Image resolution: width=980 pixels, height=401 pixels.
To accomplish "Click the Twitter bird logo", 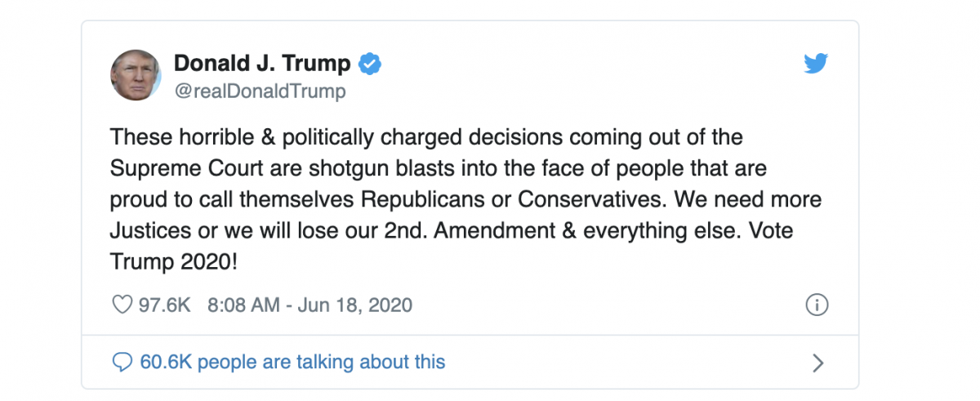I will (815, 63).
